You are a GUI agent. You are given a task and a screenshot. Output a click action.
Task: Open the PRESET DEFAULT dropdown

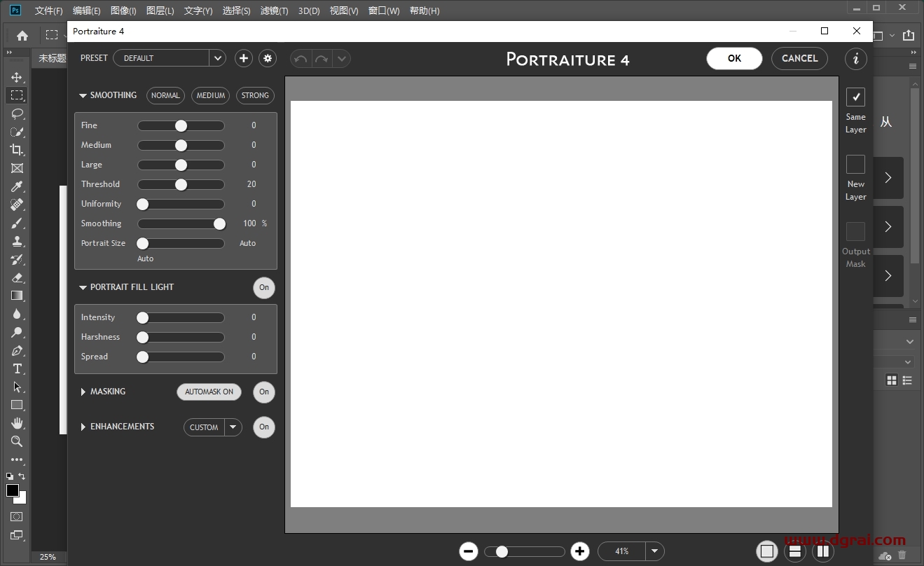pyautogui.click(x=217, y=58)
